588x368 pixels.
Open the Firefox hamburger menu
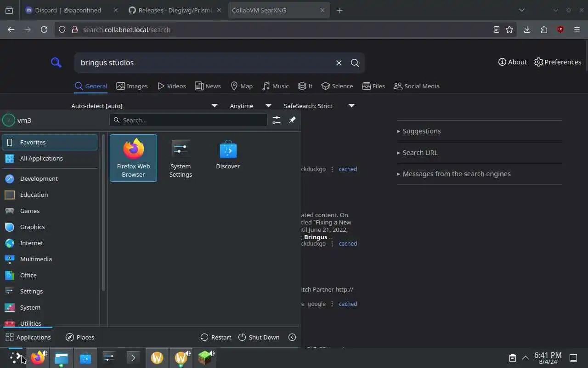[577, 29]
